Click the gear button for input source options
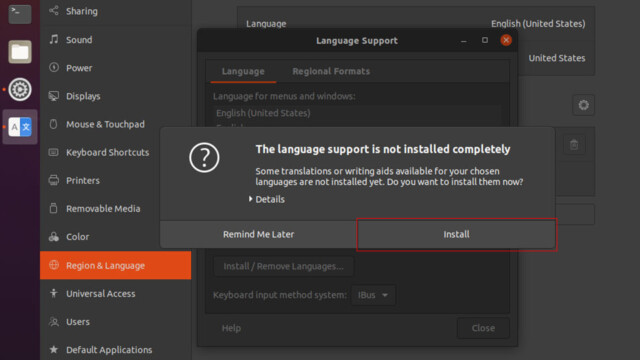640x360 pixels. pos(583,105)
